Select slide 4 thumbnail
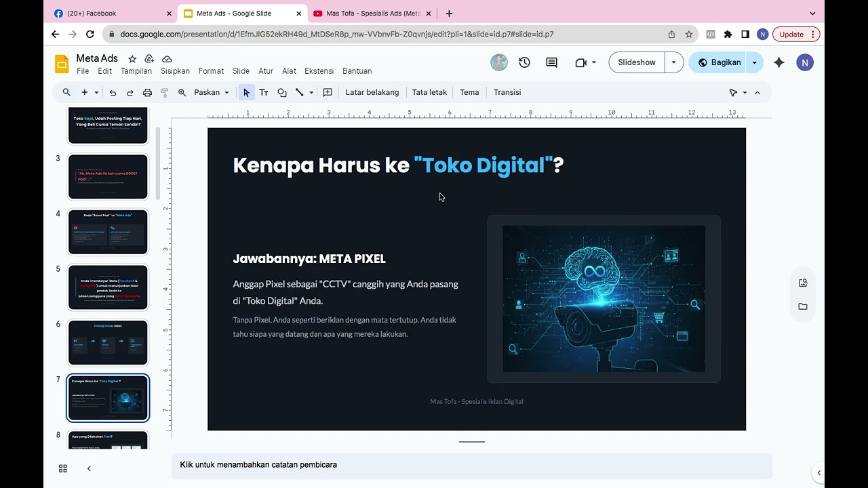Image resolution: width=868 pixels, height=488 pixels. [108, 232]
